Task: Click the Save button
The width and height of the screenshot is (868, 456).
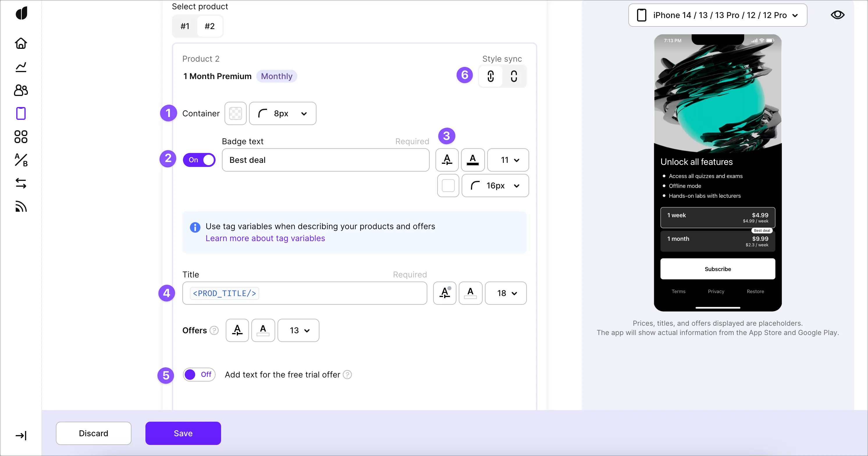Action: coord(183,433)
